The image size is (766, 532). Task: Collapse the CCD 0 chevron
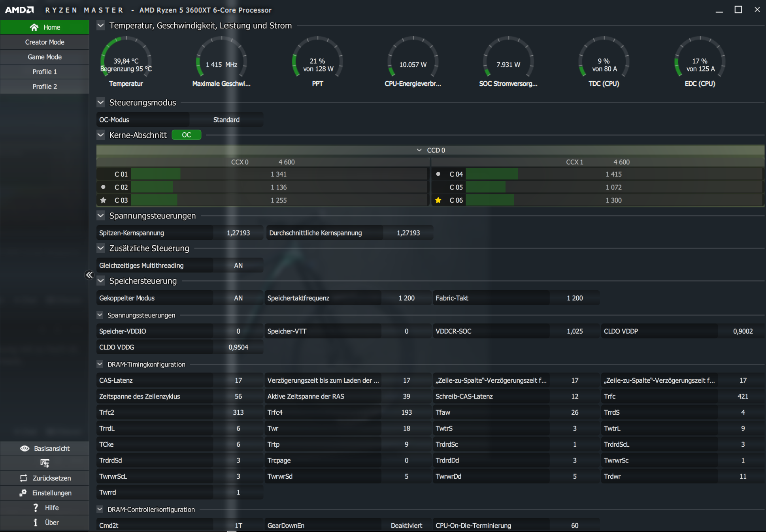pos(419,150)
